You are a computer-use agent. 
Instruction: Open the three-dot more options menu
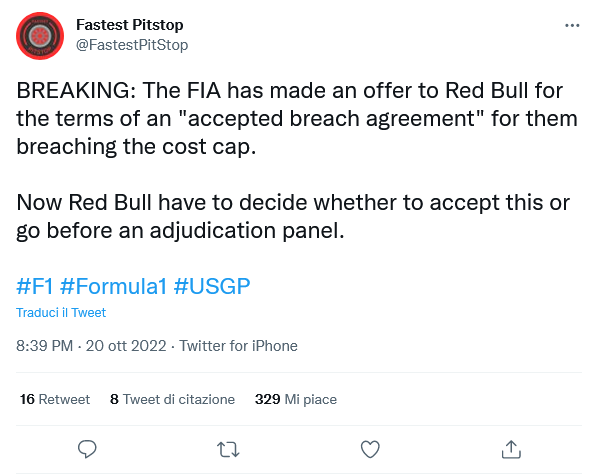(572, 26)
